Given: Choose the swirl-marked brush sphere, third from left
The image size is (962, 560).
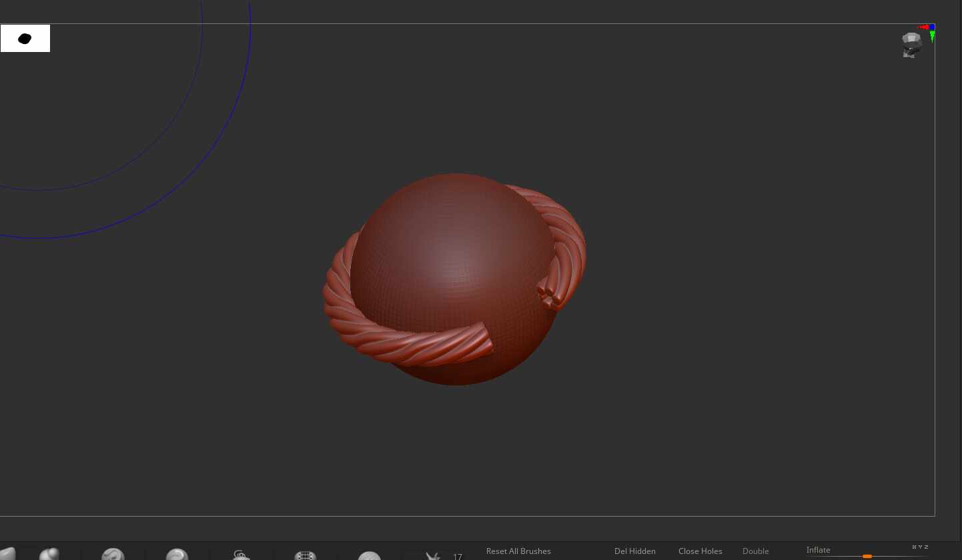Looking at the screenshot, I should coord(113,555).
